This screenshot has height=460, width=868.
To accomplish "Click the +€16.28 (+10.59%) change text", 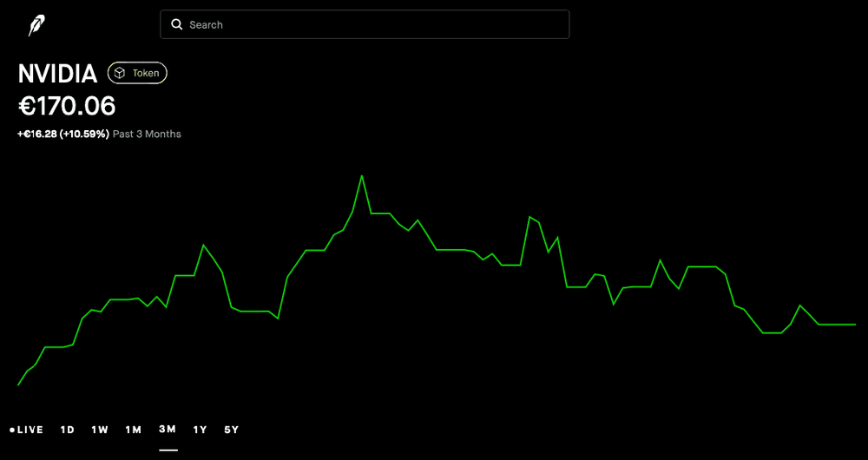I will 63,134.
